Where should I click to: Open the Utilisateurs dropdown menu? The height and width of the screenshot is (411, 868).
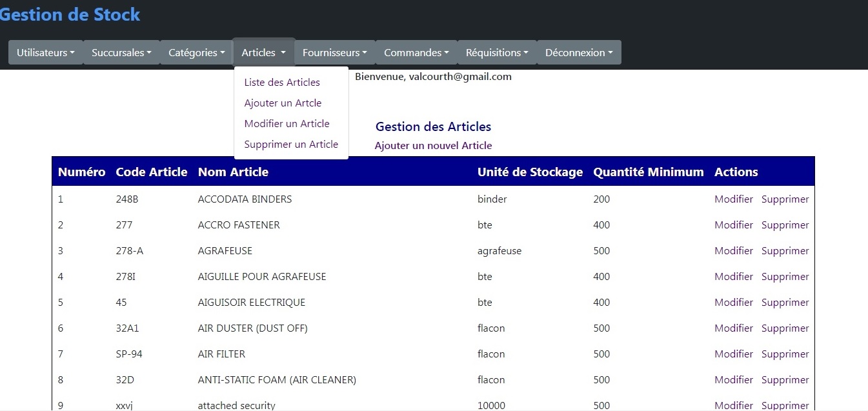46,53
